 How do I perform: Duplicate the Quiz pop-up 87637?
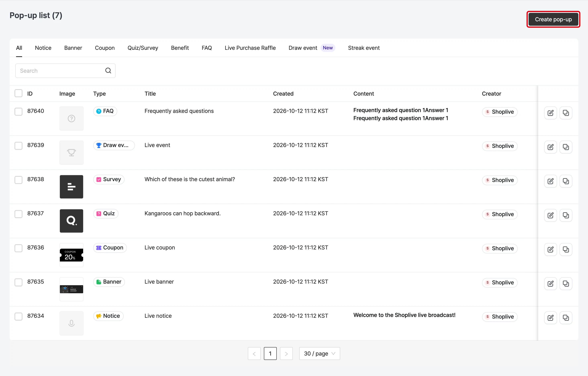[566, 215]
